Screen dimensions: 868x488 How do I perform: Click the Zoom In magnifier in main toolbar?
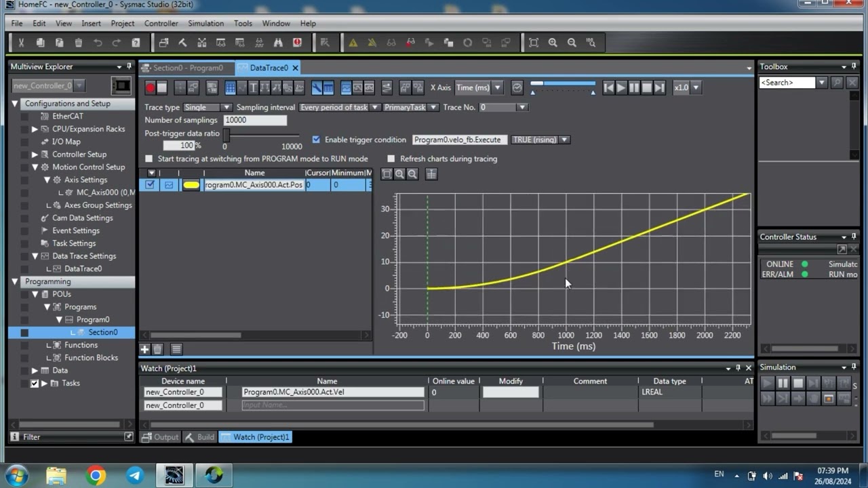(x=553, y=43)
